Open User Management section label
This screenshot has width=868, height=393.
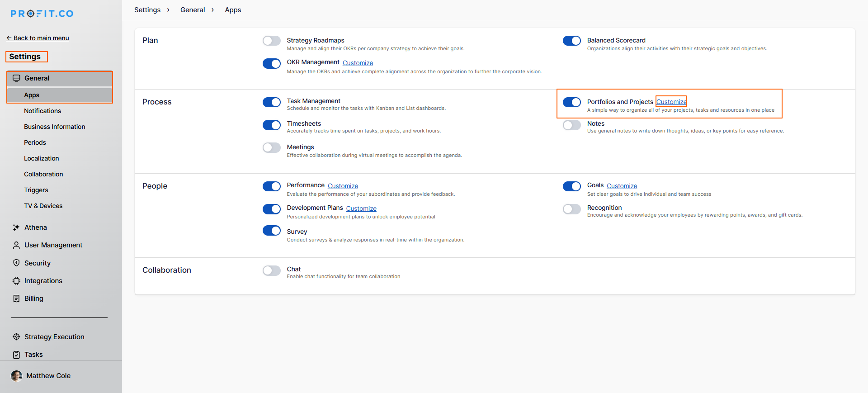click(53, 245)
